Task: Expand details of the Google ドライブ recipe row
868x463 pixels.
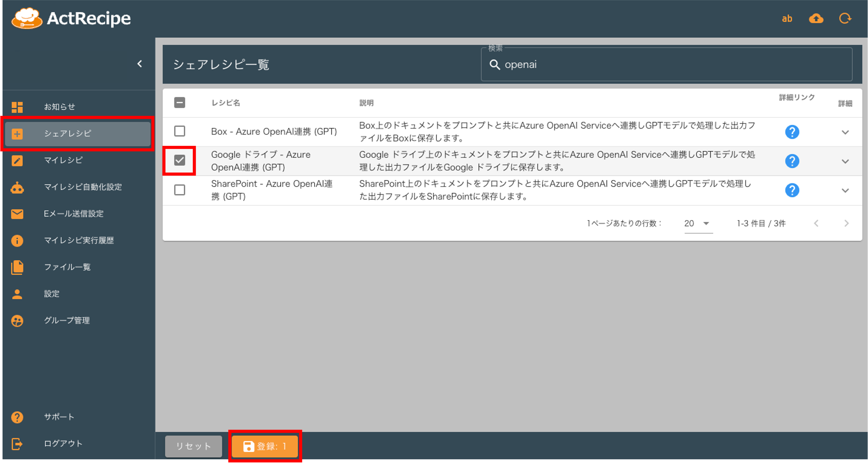Action: pos(845,161)
